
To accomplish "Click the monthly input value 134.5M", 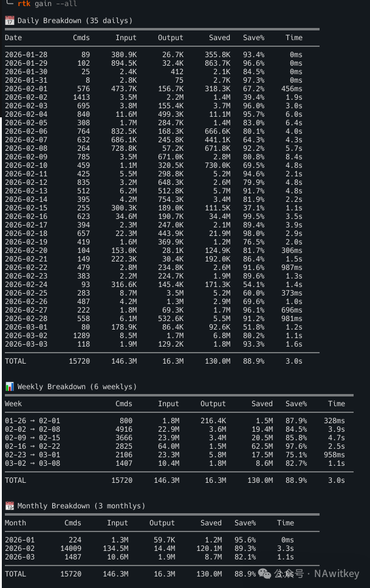I will coord(115,548).
